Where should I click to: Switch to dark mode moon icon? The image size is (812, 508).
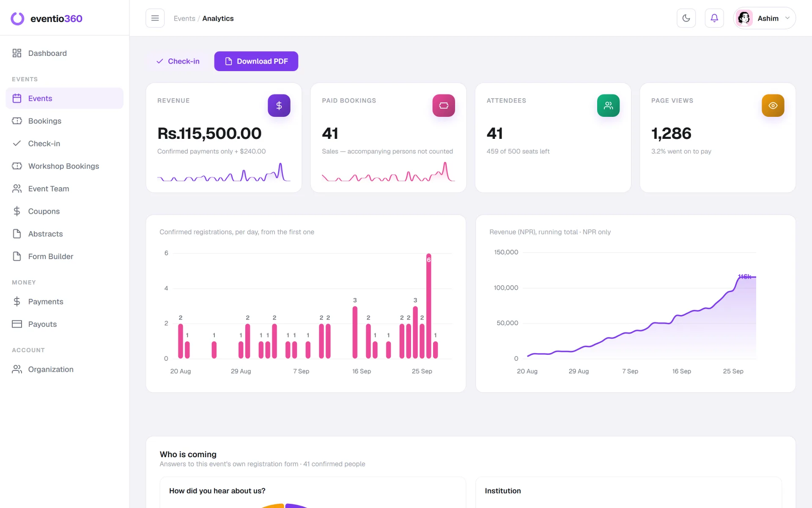point(686,18)
